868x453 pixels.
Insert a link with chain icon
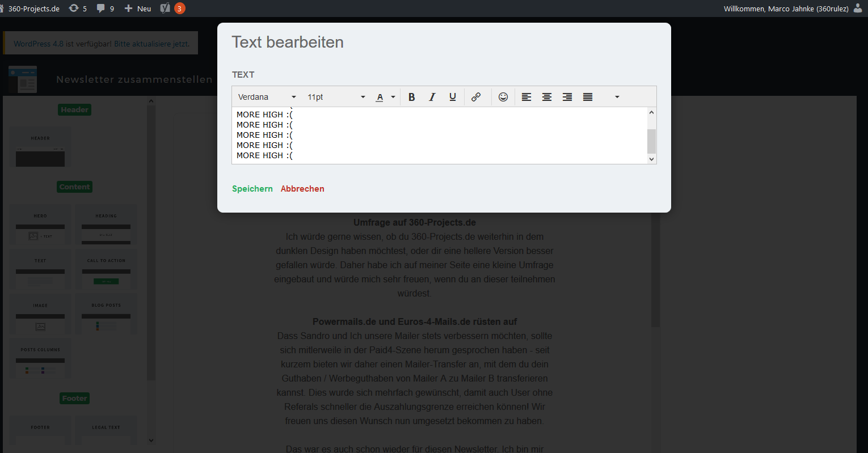click(476, 97)
